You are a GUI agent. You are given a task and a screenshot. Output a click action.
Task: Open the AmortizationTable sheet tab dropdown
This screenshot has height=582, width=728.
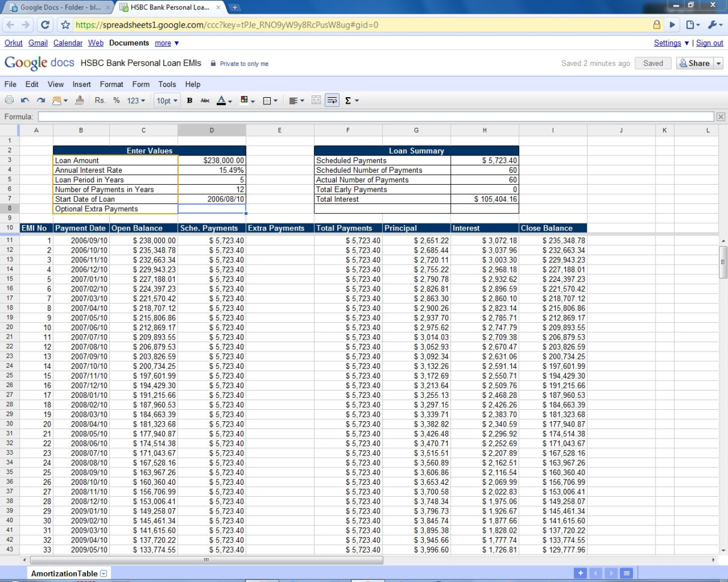click(x=102, y=573)
